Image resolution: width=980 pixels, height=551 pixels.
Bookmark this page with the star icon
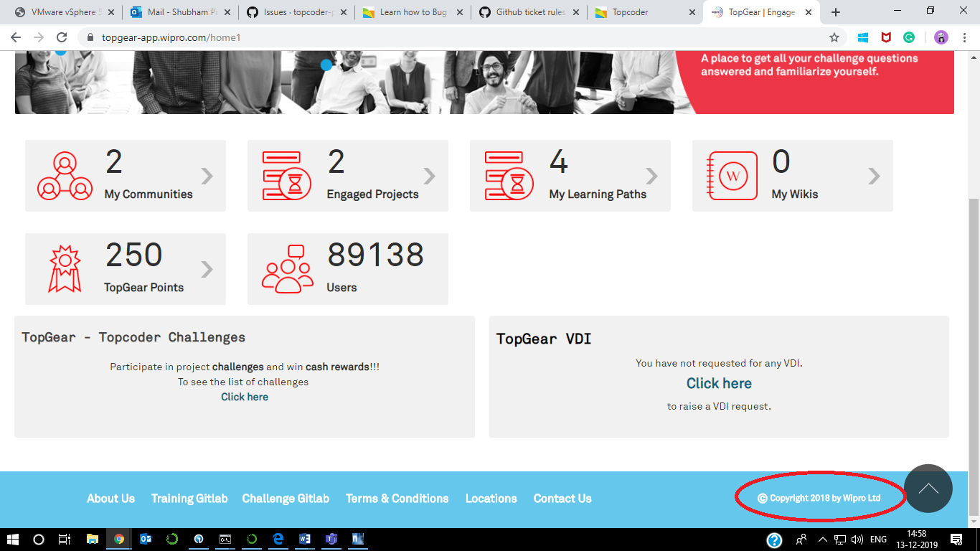click(x=834, y=37)
